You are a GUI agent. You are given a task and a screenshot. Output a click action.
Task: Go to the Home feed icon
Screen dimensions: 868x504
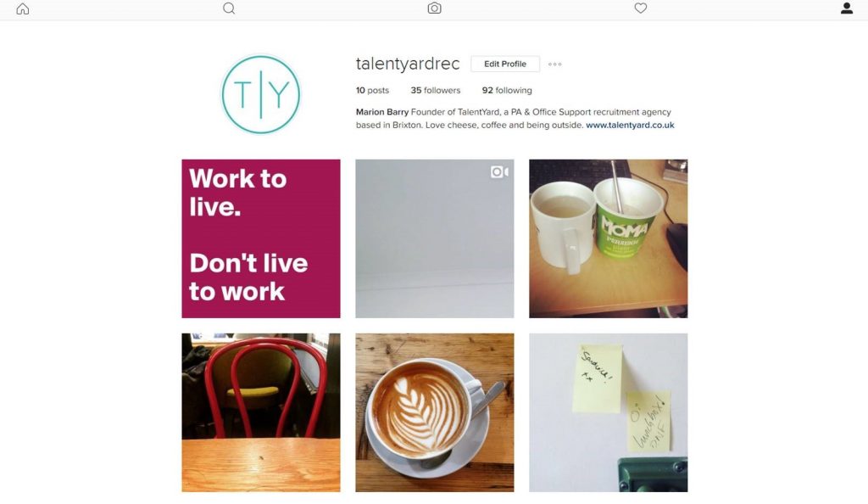23,8
